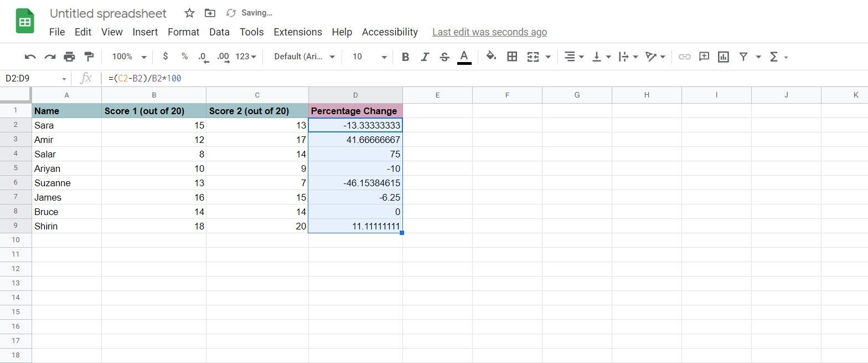
Task: Select row 5 header
Action: [x=15, y=168]
